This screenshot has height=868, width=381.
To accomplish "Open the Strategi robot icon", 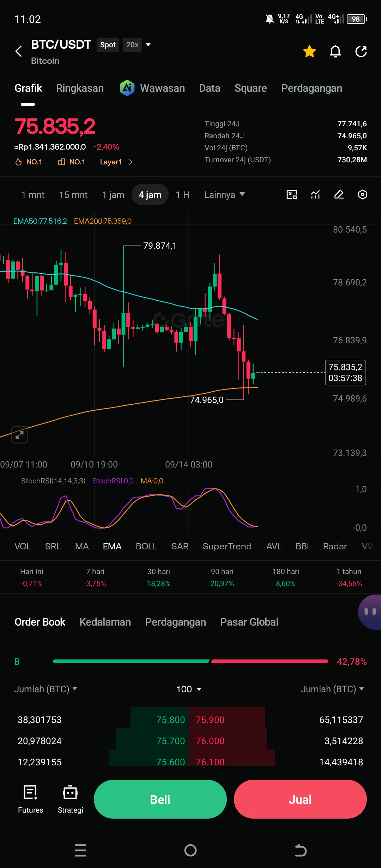I will 70,799.
